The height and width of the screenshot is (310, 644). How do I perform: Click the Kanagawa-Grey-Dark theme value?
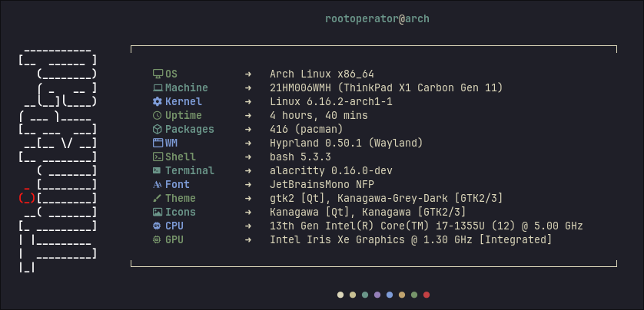click(x=386, y=199)
